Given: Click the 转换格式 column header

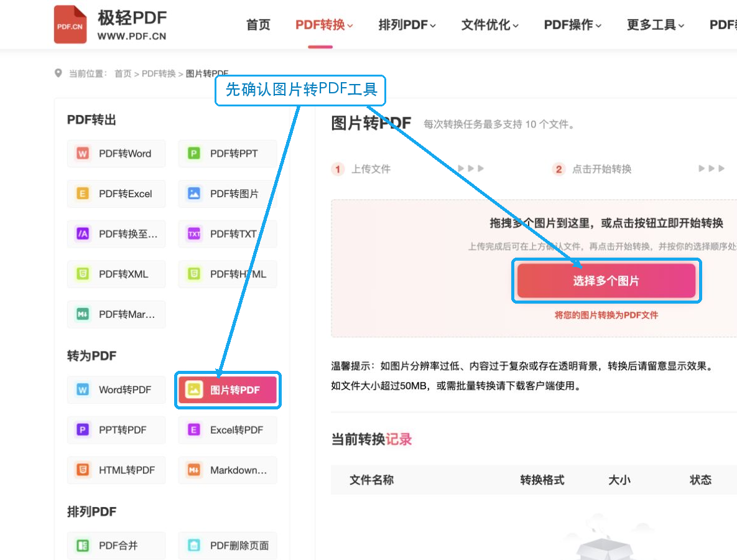Looking at the screenshot, I should click(542, 480).
